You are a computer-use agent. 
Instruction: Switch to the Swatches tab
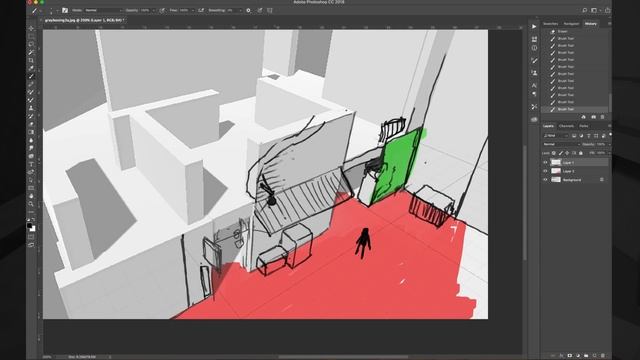click(x=551, y=24)
